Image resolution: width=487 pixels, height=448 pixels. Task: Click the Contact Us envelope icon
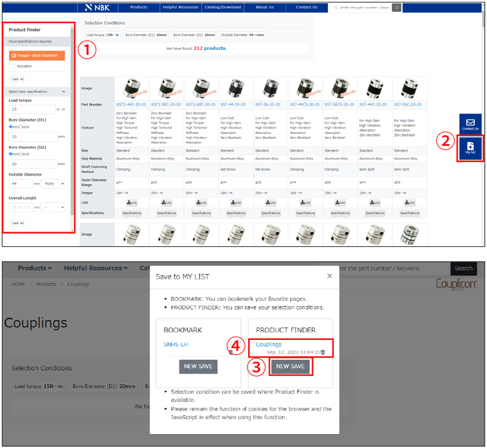coord(470,123)
